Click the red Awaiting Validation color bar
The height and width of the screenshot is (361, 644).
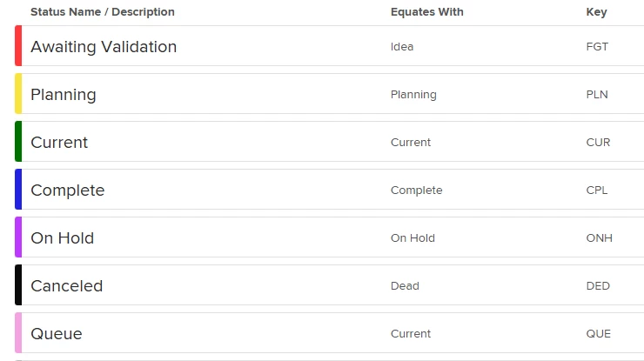pyautogui.click(x=18, y=45)
